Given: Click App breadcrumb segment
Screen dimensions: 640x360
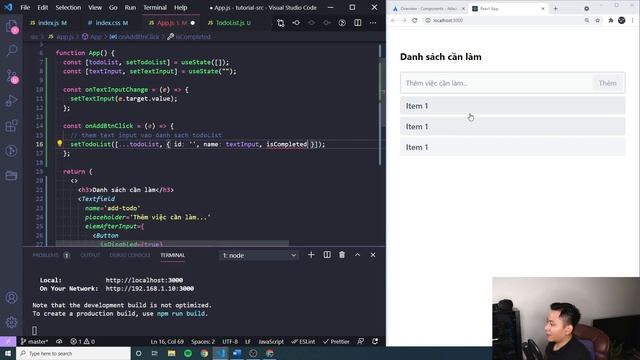Looking at the screenshot, I should click(92, 37).
